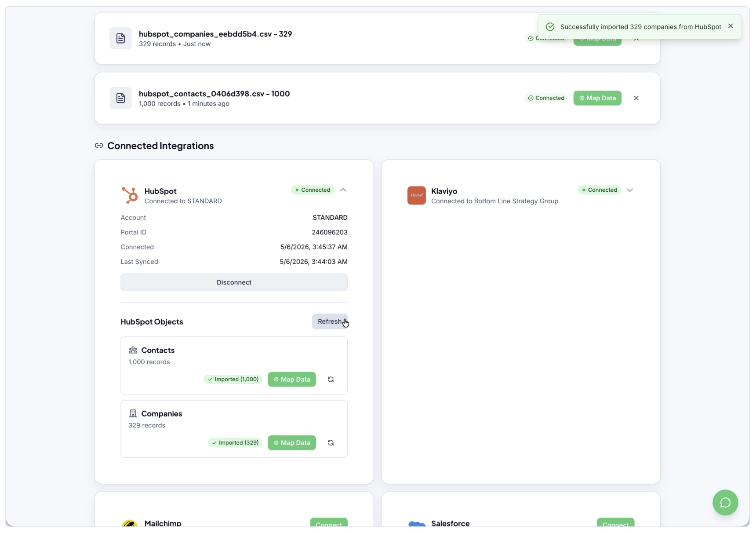756x533 pixels.
Task: Click the Portal ID value 246096203
Action: pyautogui.click(x=330, y=232)
